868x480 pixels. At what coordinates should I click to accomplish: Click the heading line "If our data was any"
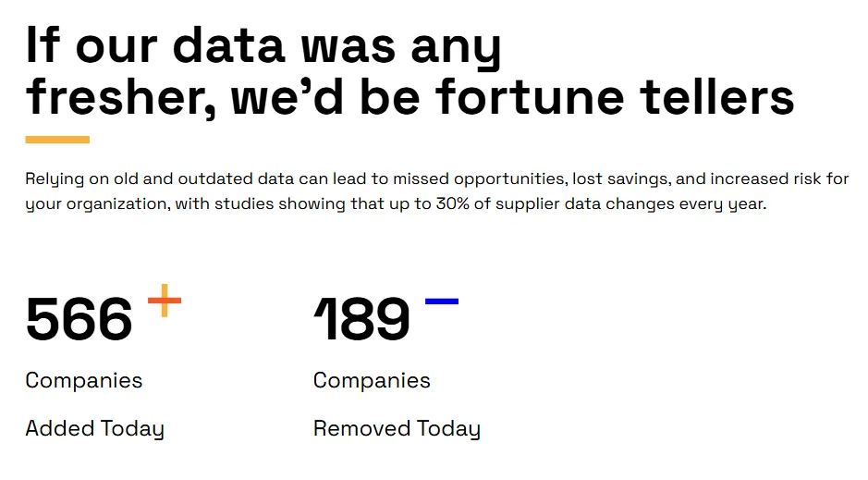(x=263, y=46)
